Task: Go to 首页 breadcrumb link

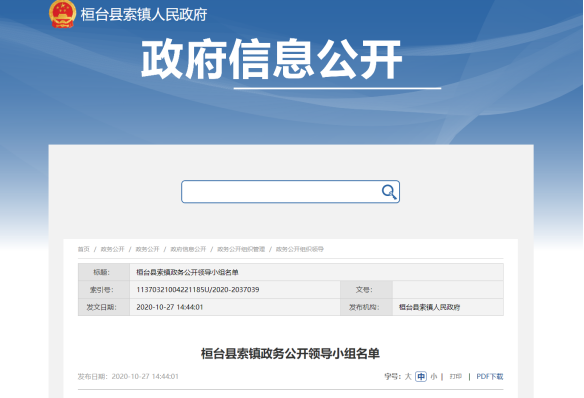Action: pyautogui.click(x=83, y=249)
